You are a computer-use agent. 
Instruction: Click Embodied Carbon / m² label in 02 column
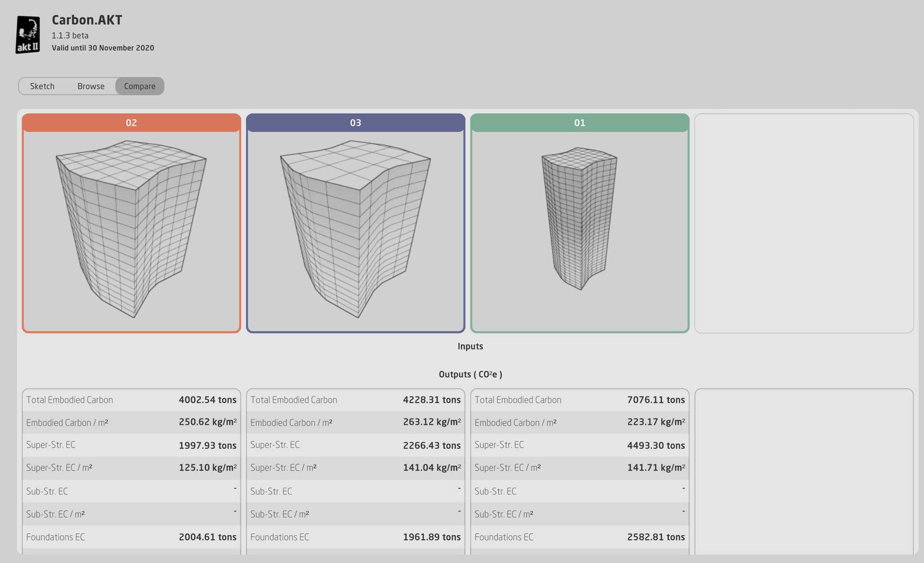click(67, 423)
